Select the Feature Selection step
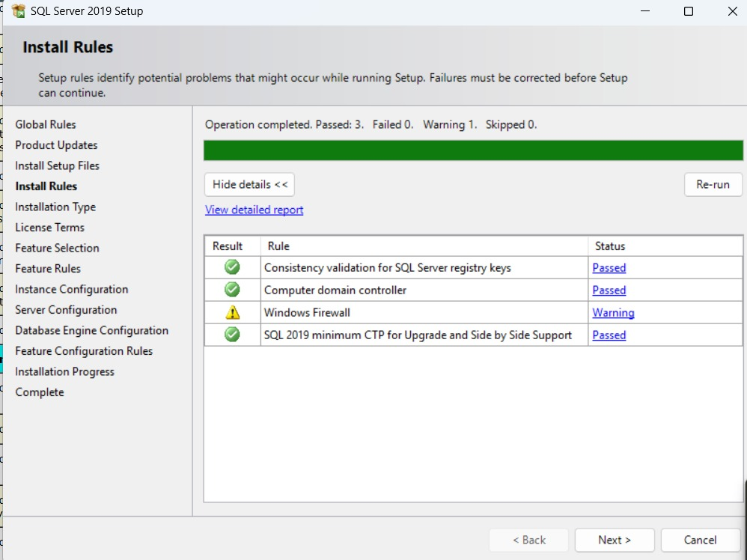 (x=57, y=248)
